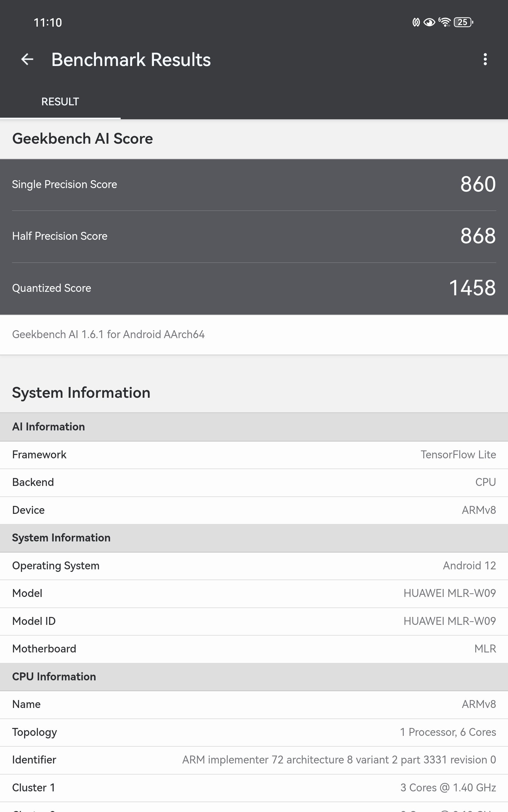508x812 pixels.
Task: Select the Name row label
Action: point(27,704)
